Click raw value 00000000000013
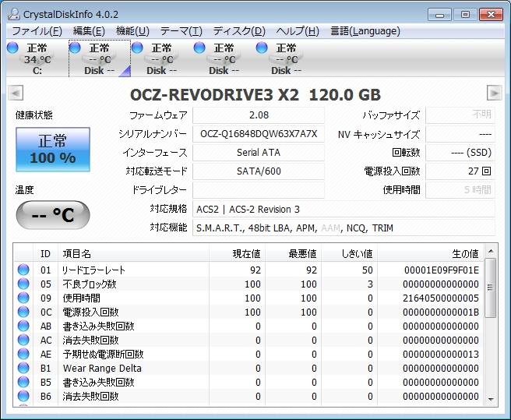 click(441, 354)
